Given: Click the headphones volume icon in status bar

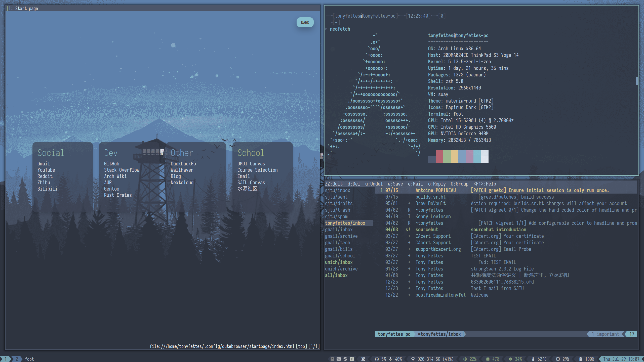Looking at the screenshot, I should tap(377, 359).
